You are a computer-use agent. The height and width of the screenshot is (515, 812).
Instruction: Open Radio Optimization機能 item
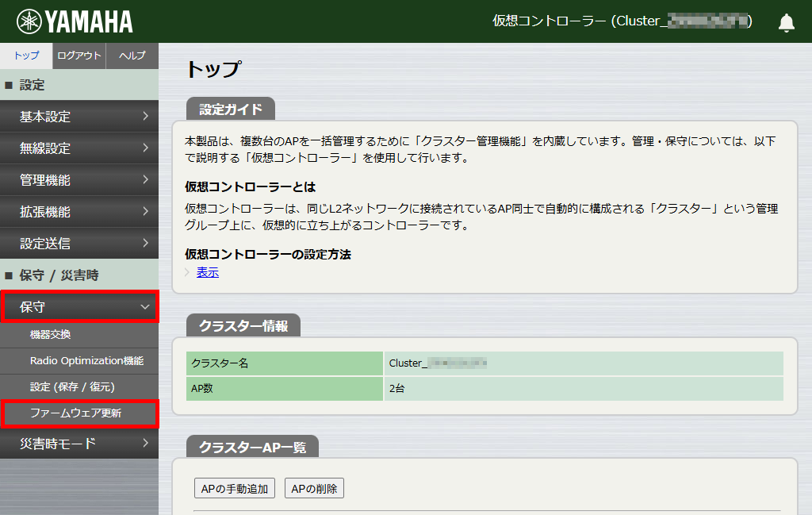(x=79, y=361)
